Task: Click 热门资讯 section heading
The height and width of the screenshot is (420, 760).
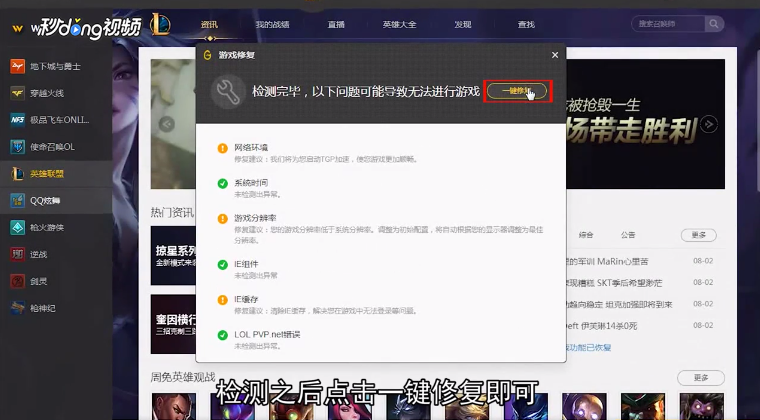Action: [x=172, y=212]
